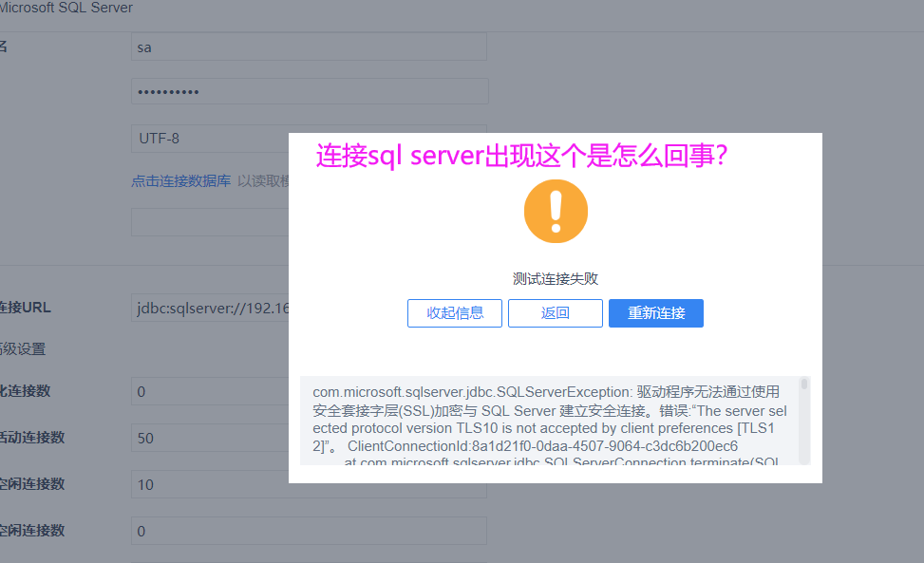Click the error log scrollbar thumb
This screenshot has width=924, height=563.
point(803,385)
